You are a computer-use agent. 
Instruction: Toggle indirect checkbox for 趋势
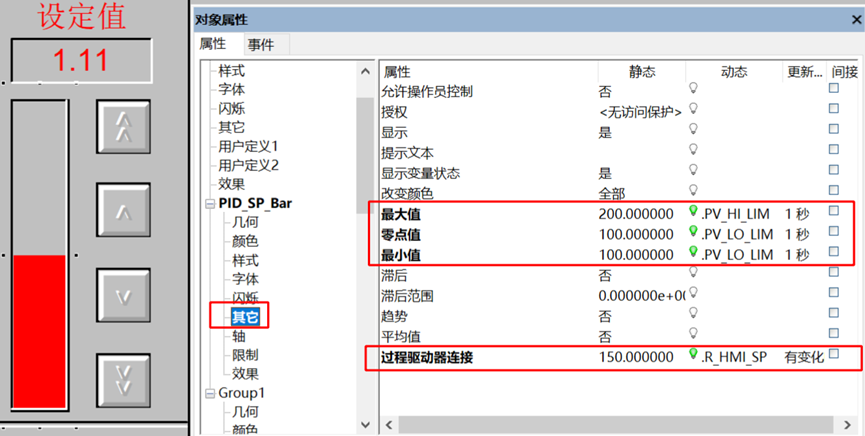(x=834, y=313)
